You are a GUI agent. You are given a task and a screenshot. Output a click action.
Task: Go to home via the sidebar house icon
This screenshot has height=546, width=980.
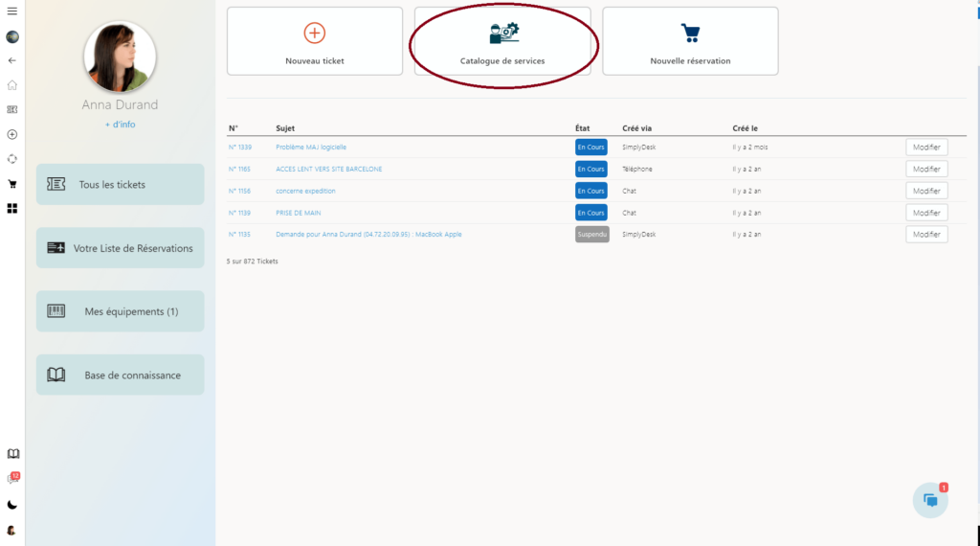point(12,84)
